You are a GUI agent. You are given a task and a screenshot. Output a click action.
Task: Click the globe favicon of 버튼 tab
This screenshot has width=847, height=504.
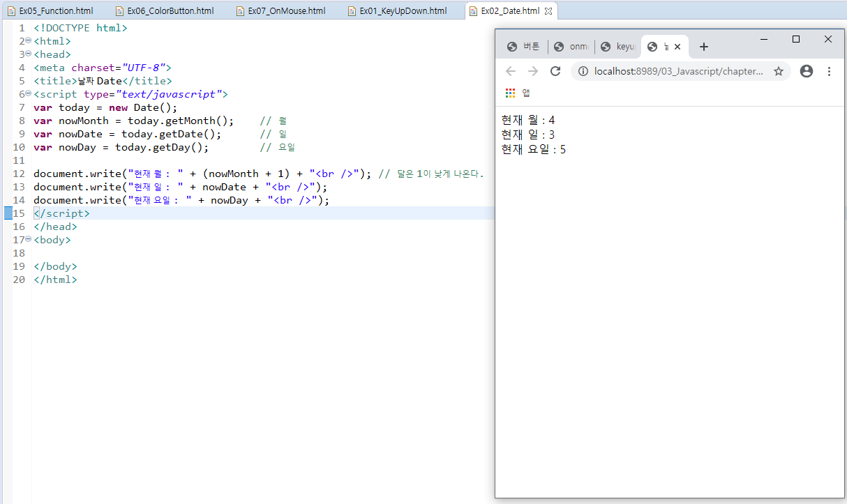coord(512,47)
